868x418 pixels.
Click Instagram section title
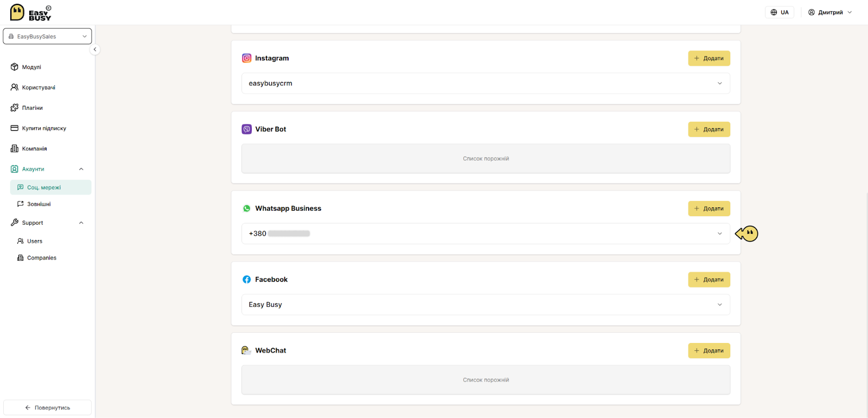pyautogui.click(x=272, y=58)
